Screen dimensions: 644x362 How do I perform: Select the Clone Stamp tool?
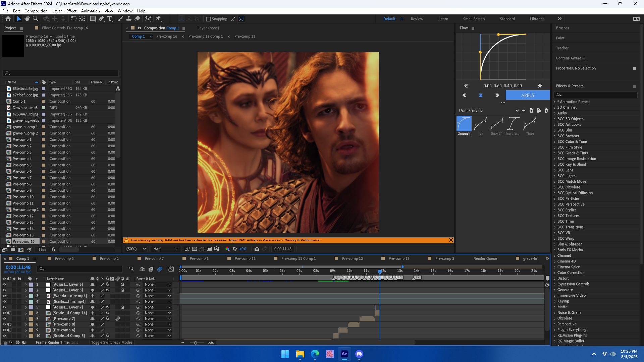click(128, 19)
